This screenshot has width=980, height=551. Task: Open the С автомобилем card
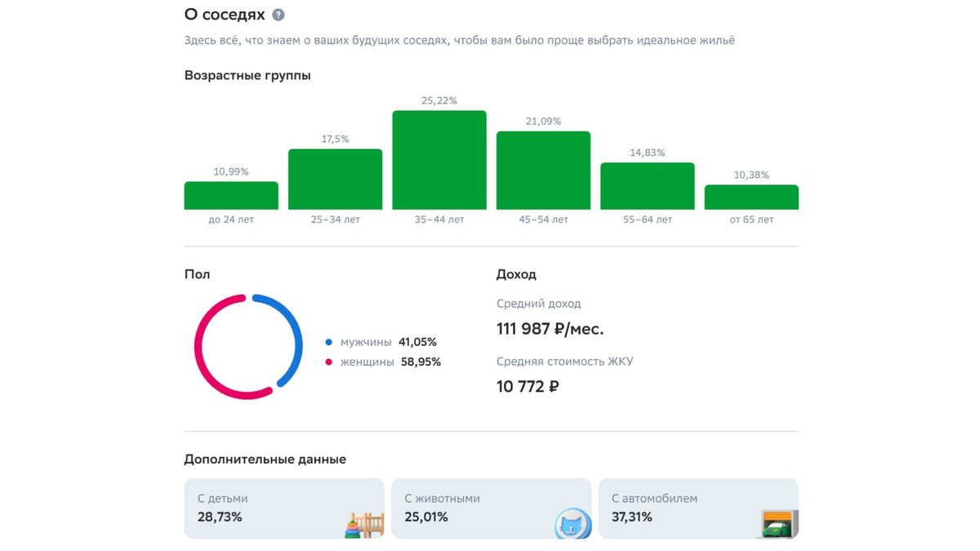[699, 509]
